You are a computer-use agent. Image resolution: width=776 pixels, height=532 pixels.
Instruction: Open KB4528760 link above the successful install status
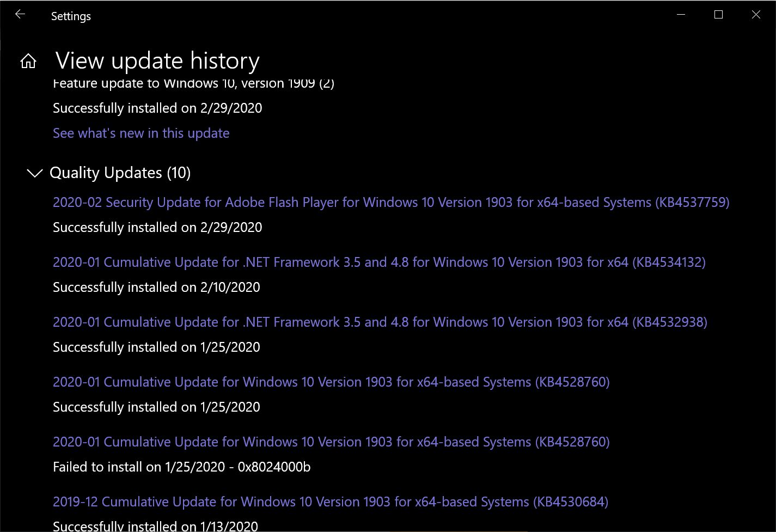pos(331,382)
